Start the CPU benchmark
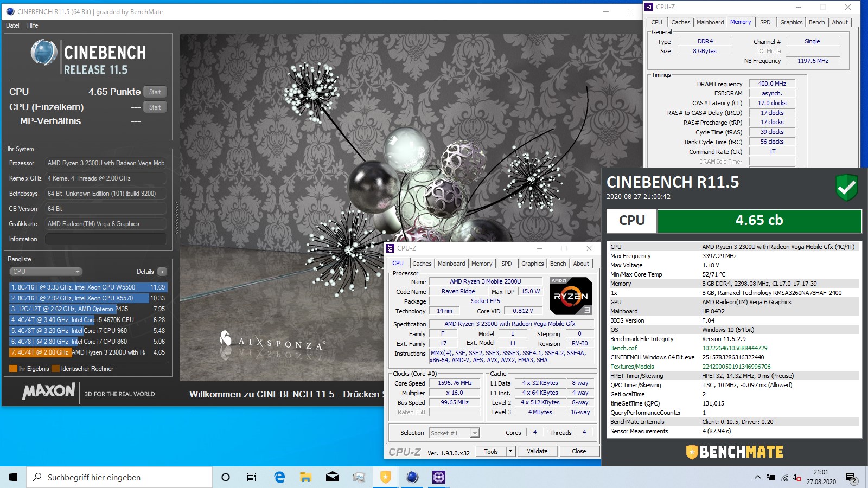This screenshot has height=488, width=868. coord(155,92)
